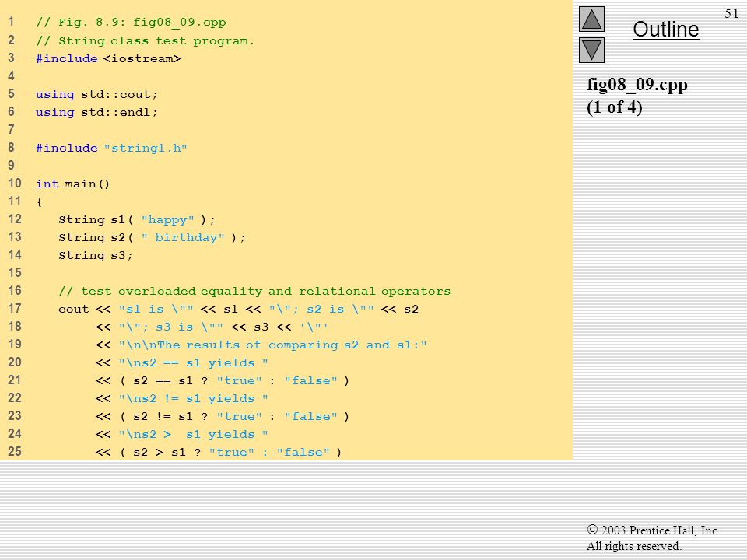Click line number 17
This screenshot has height=560, width=747.
(x=14, y=309)
